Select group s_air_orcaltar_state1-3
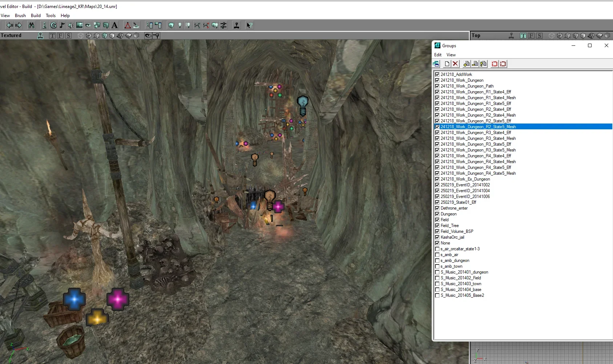Viewport: 613px width, 364px height. point(460,249)
